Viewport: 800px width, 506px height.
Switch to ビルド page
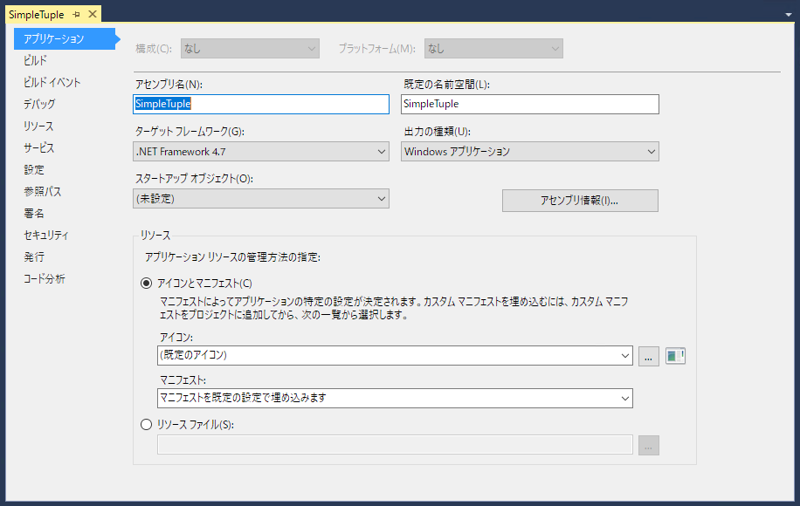coord(35,61)
